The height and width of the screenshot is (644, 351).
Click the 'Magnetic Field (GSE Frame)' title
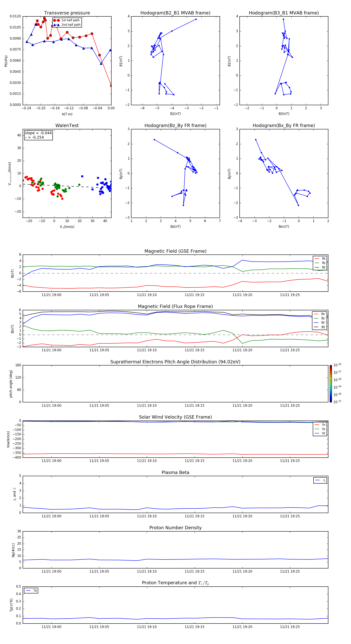175,251
